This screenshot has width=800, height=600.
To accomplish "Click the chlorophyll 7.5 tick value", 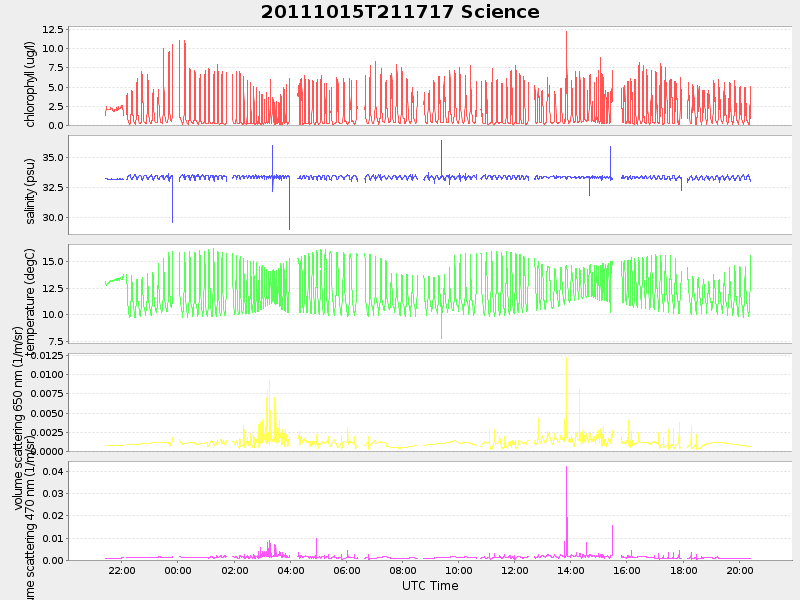I will pyautogui.click(x=56, y=68).
